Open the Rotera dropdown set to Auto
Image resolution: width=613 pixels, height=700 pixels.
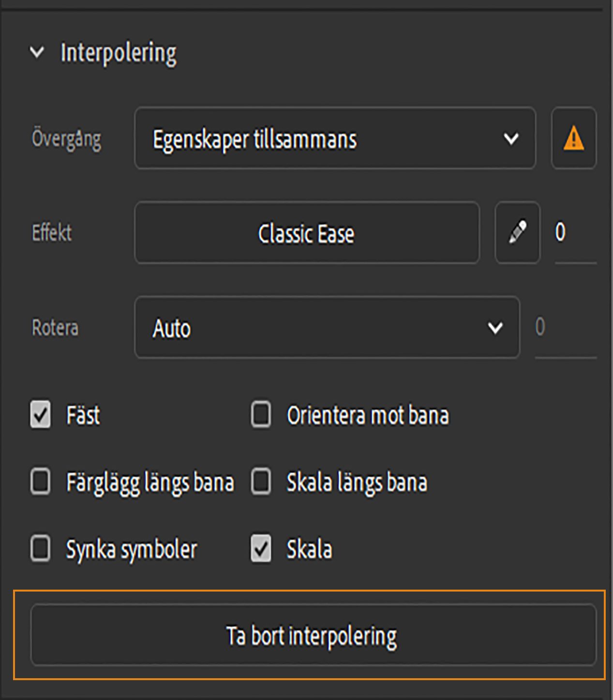pyautogui.click(x=327, y=328)
